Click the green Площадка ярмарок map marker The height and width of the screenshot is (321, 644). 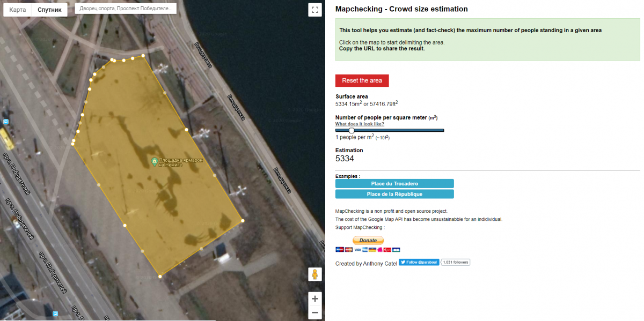click(x=155, y=161)
